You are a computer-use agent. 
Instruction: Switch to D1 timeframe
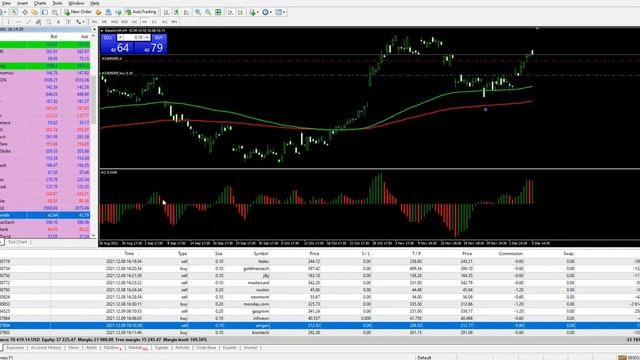tap(154, 22)
